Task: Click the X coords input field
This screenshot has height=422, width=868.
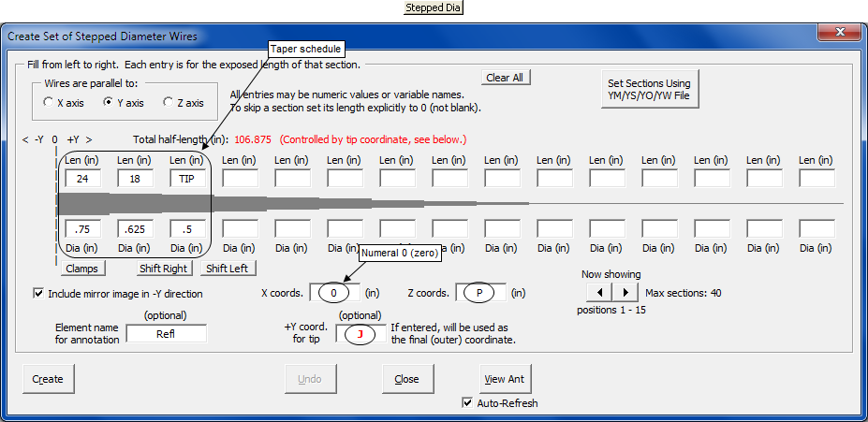Action: (334, 293)
